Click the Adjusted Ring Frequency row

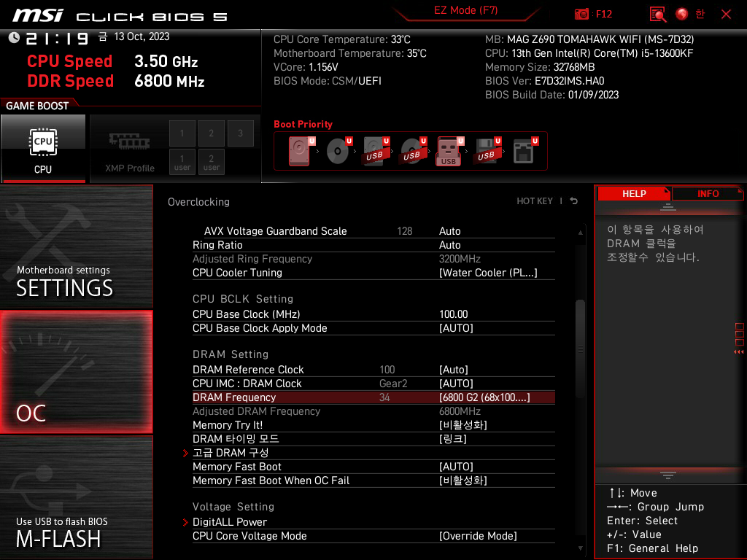(x=373, y=259)
